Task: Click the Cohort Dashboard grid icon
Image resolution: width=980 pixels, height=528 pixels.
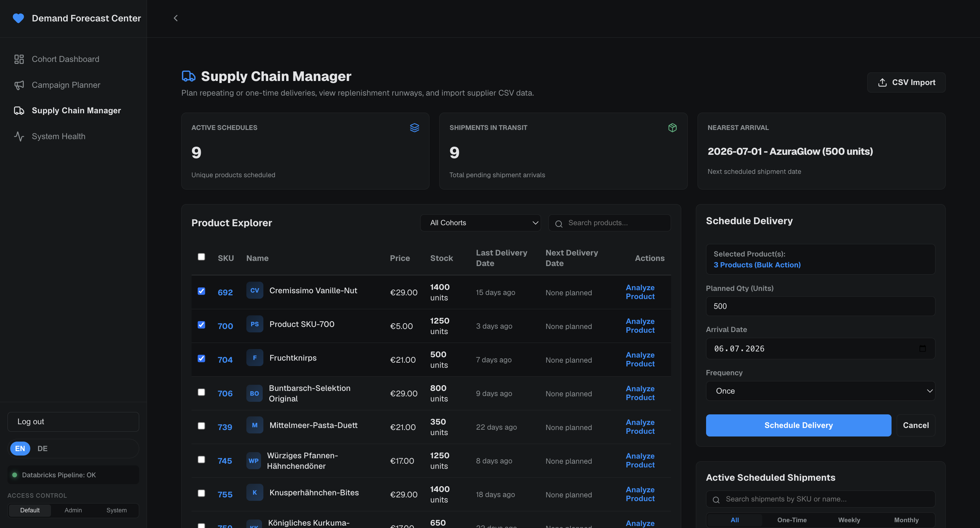Action: click(x=19, y=59)
